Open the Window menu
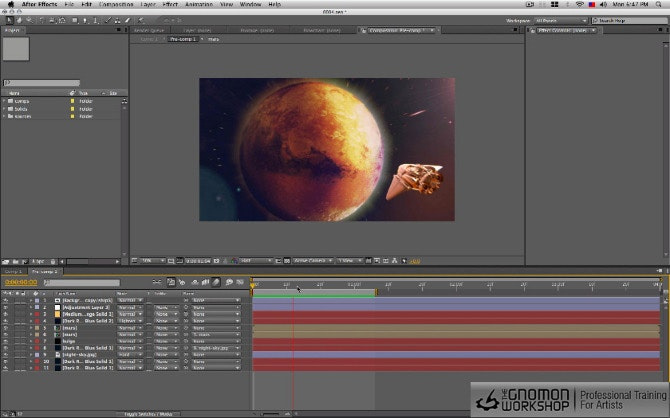Screen dimensions: 670x418 click(250, 4)
